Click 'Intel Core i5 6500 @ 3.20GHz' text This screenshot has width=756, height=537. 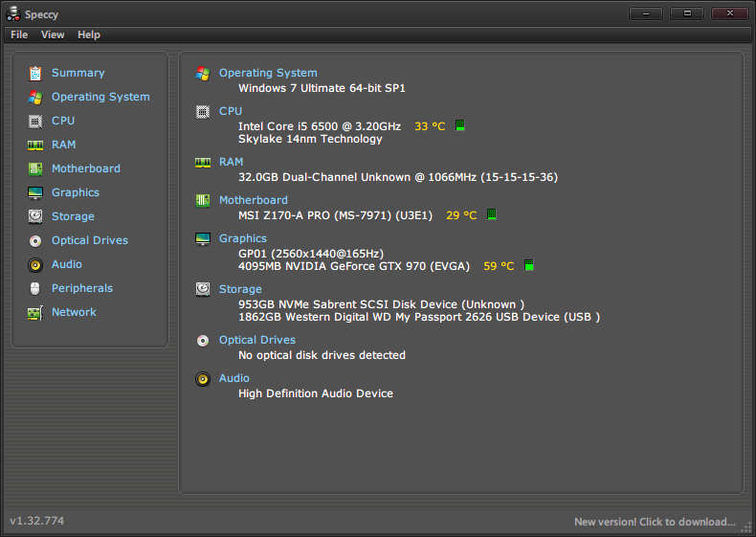tap(320, 126)
